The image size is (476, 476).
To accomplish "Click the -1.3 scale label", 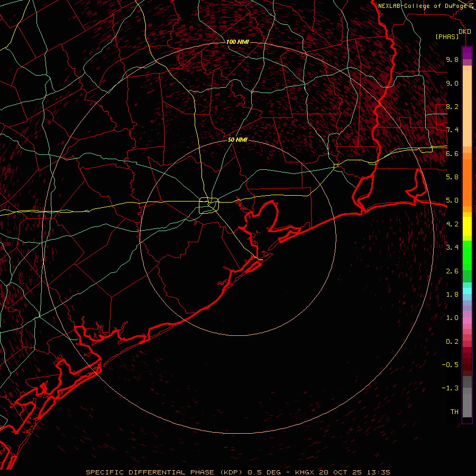I will 450,388.
